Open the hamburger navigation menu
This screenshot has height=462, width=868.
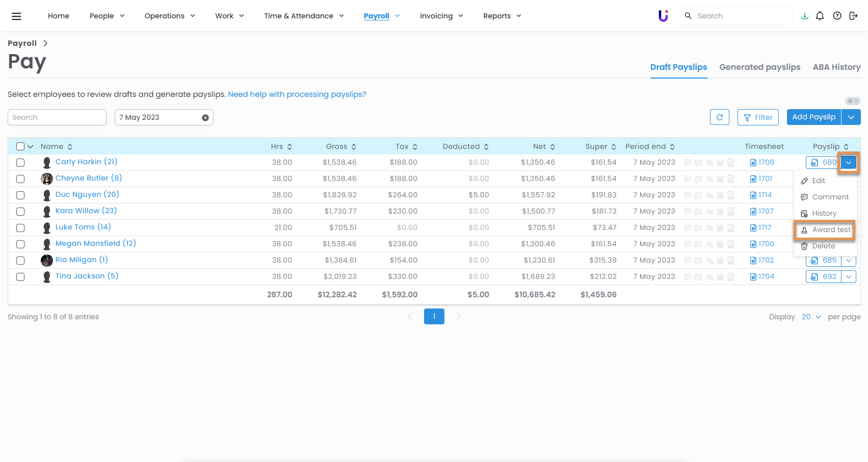click(x=16, y=16)
